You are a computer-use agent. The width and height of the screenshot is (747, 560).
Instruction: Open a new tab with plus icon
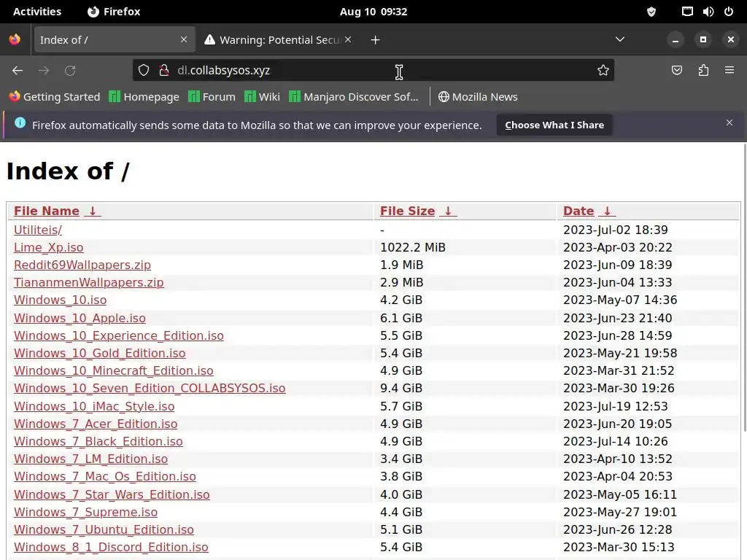click(376, 40)
